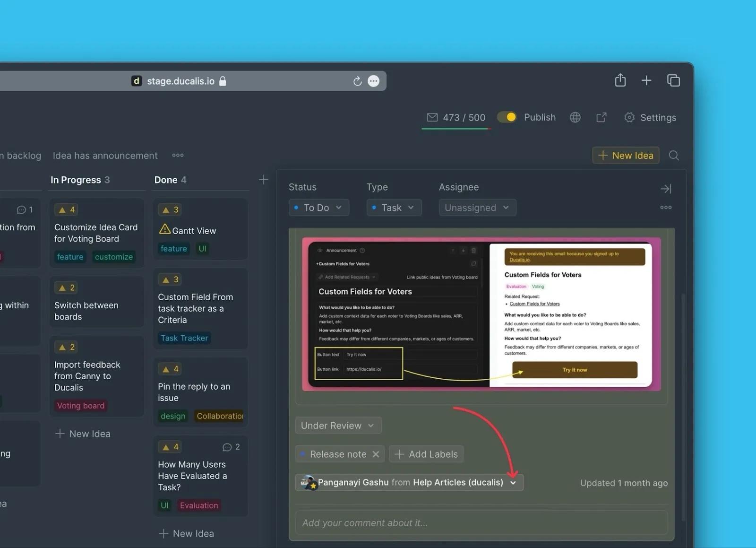Open the Status To Do dropdown
756x548 pixels.
318,208
